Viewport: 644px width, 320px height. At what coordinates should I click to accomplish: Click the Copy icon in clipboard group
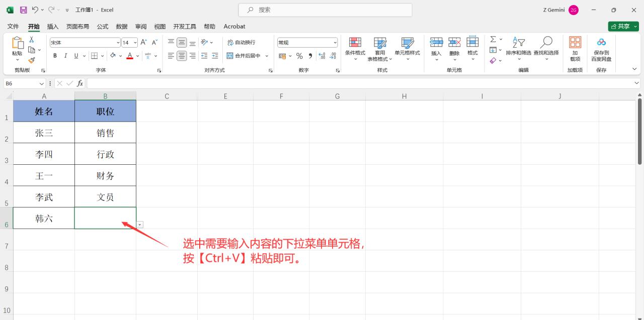click(31, 50)
